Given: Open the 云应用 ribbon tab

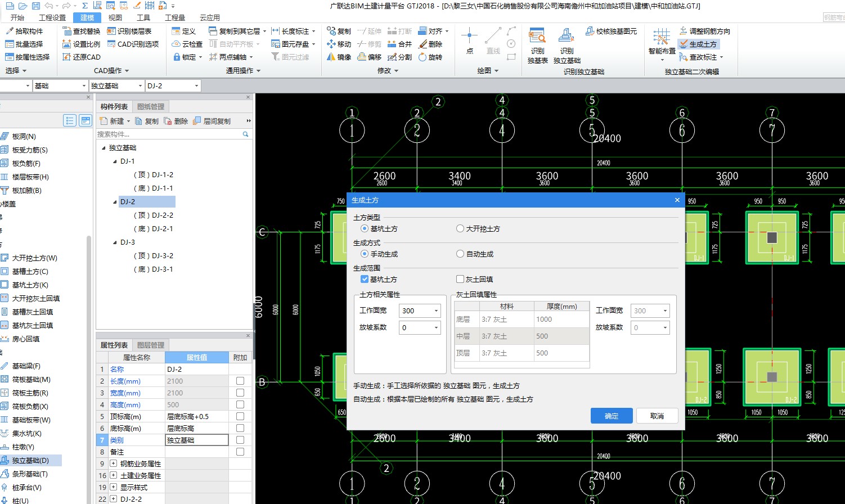Looking at the screenshot, I should pos(210,17).
